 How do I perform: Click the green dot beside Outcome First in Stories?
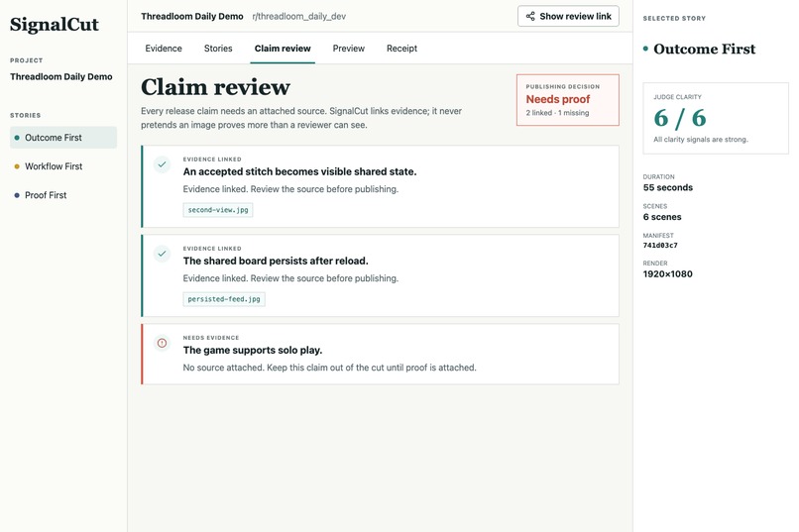(17, 138)
